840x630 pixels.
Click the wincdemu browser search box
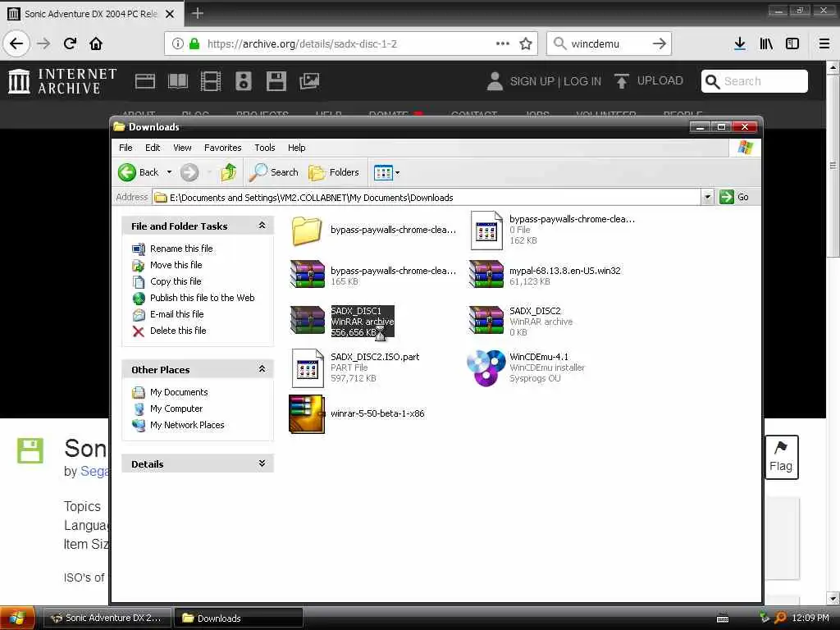(x=608, y=43)
